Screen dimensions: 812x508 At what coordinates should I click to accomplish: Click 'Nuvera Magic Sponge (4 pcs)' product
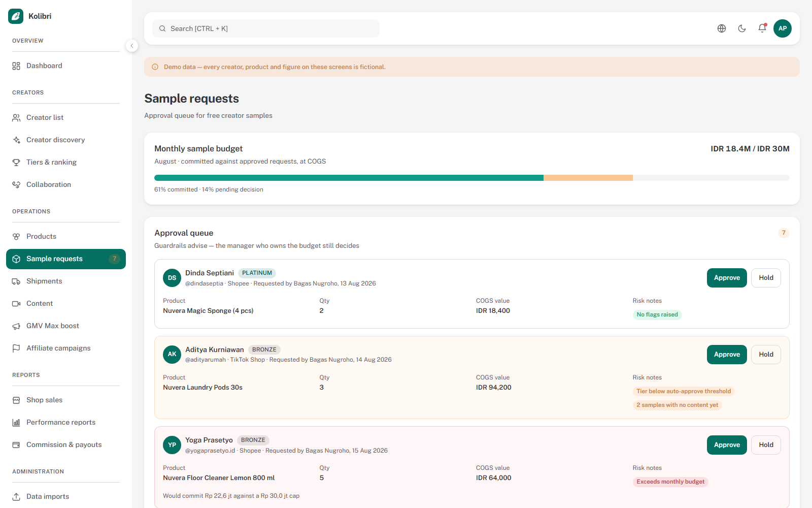coord(208,311)
